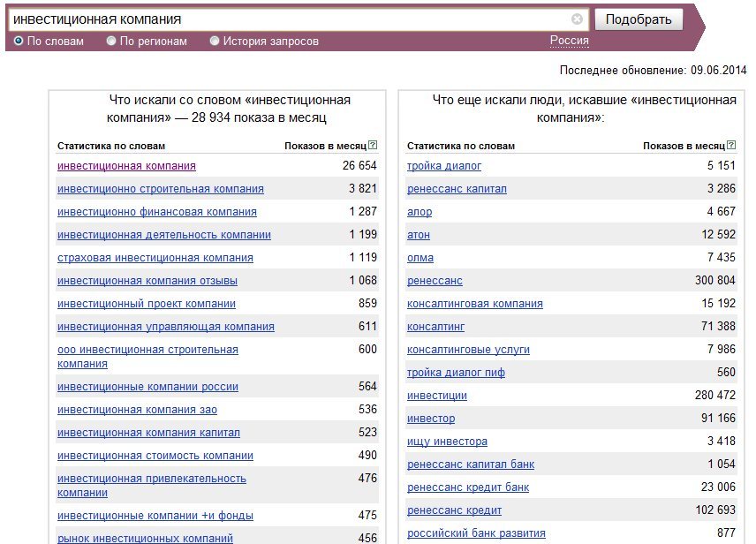Open the 'ренессанс' related query
Image resolution: width=756 pixels, height=544 pixels.
coord(435,281)
